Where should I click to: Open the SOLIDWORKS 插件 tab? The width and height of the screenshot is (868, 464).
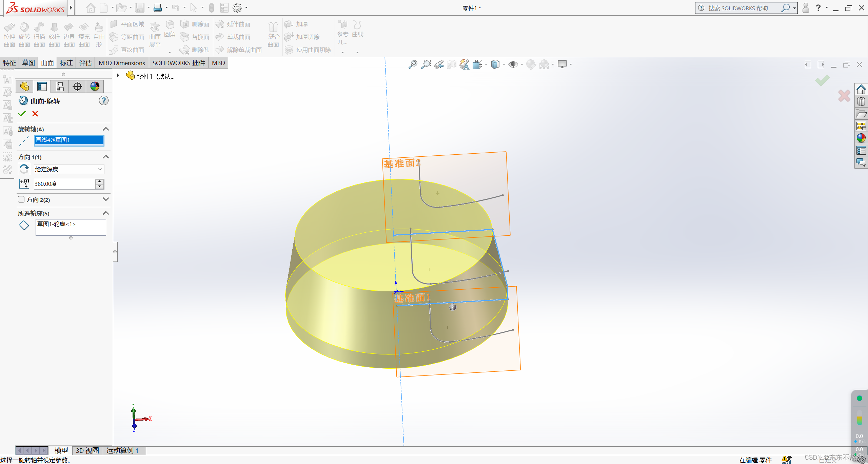click(179, 63)
